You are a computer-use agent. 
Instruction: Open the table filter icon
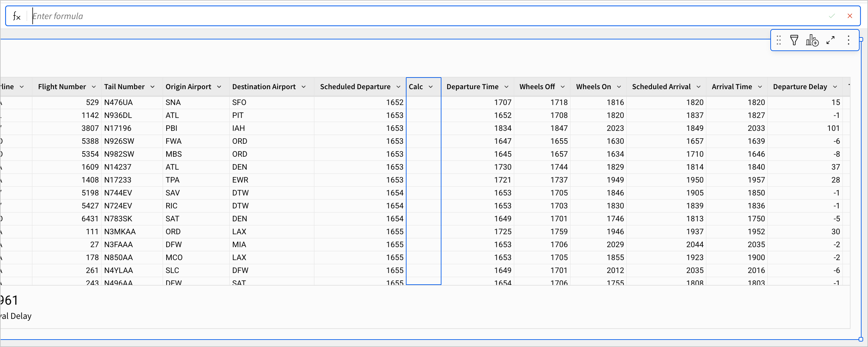(794, 40)
